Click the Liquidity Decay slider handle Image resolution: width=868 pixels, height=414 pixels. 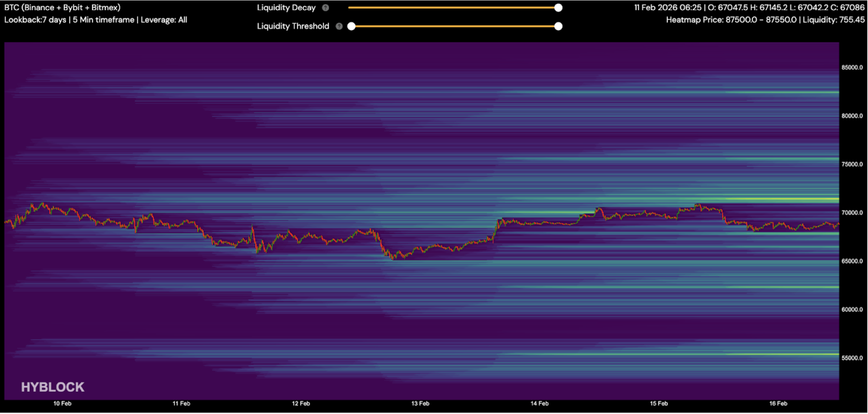pos(558,8)
